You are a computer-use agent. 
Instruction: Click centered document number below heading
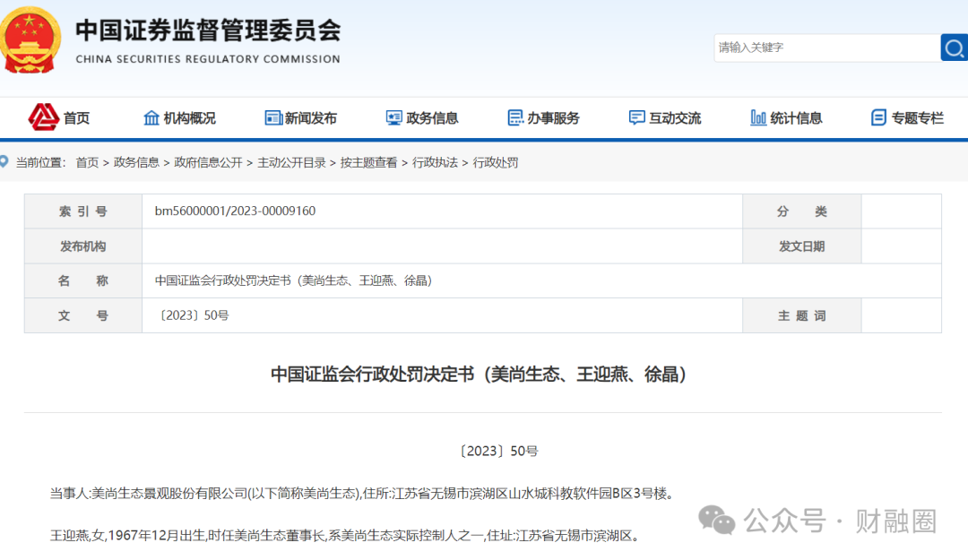[499, 452]
